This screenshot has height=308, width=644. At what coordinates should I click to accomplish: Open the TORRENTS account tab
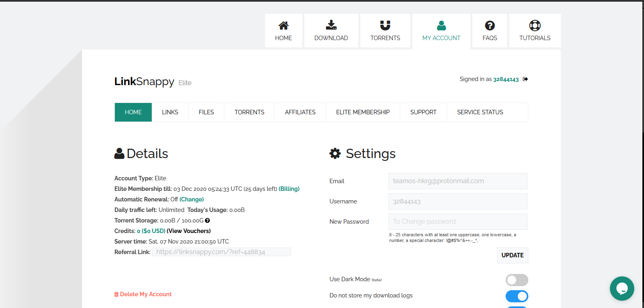coord(249,112)
